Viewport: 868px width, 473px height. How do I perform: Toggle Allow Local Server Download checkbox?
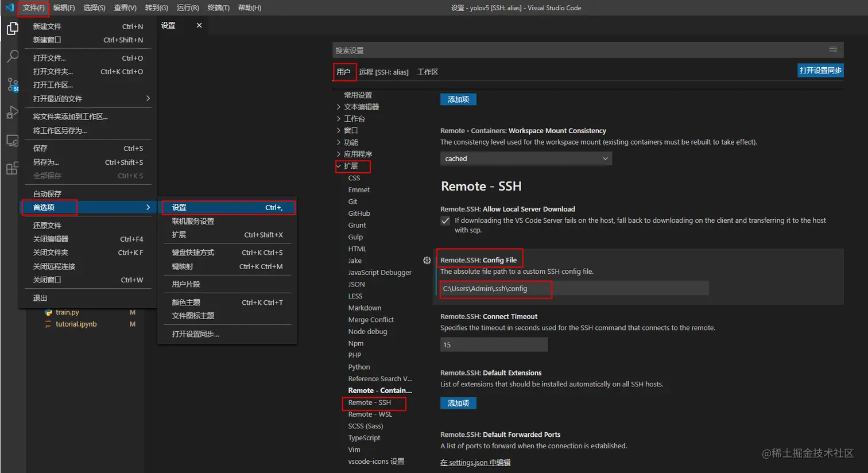pyautogui.click(x=445, y=220)
